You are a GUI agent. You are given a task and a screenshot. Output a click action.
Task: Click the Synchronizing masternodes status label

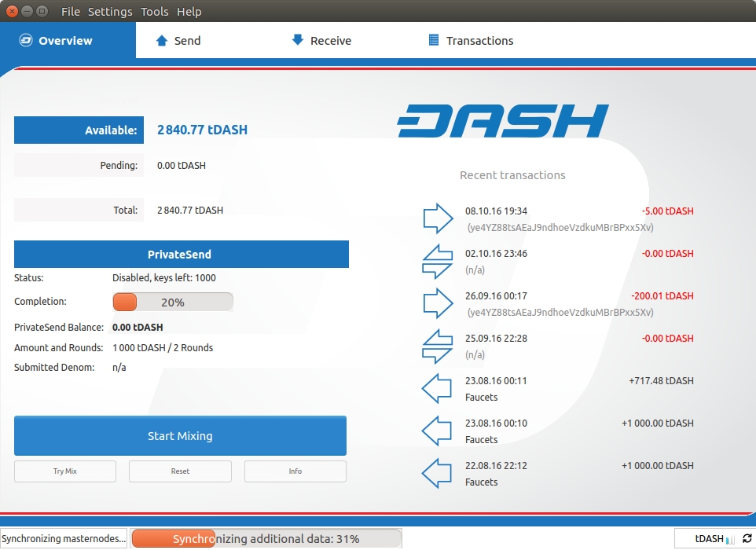64,538
